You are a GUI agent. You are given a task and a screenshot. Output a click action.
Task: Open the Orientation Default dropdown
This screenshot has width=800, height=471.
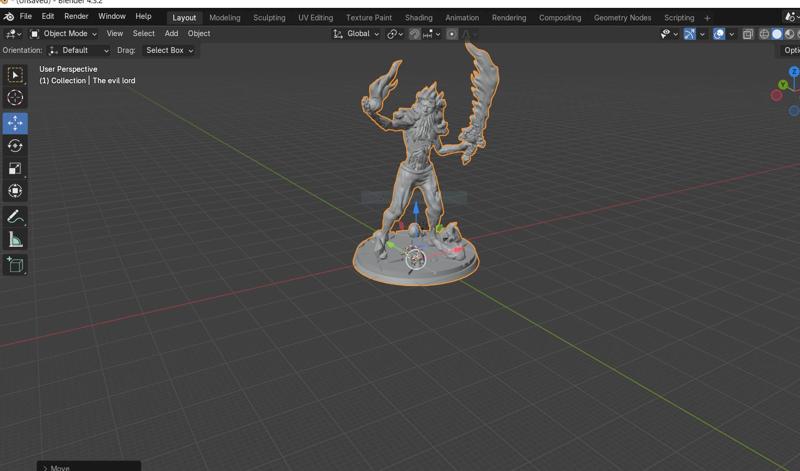[x=78, y=51]
